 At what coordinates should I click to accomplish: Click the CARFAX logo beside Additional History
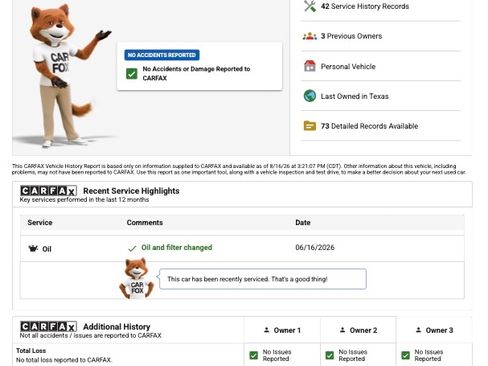click(x=48, y=326)
